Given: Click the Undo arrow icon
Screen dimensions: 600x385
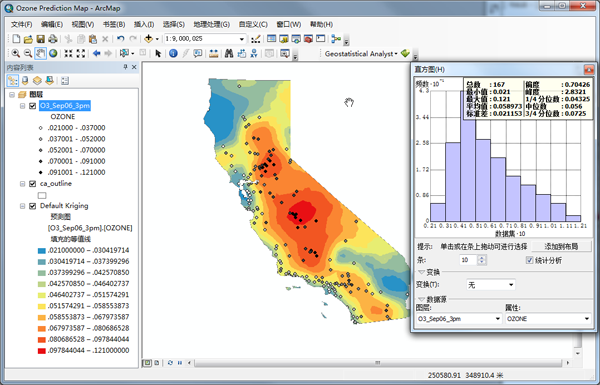Looking at the screenshot, I should [121, 39].
